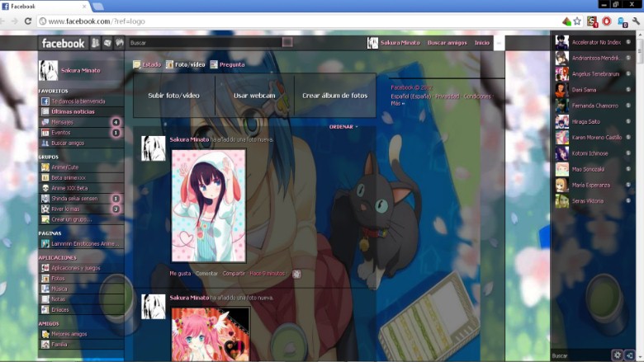Open the second post's pink-hair girl photo
644x362 pixels.
(210, 334)
